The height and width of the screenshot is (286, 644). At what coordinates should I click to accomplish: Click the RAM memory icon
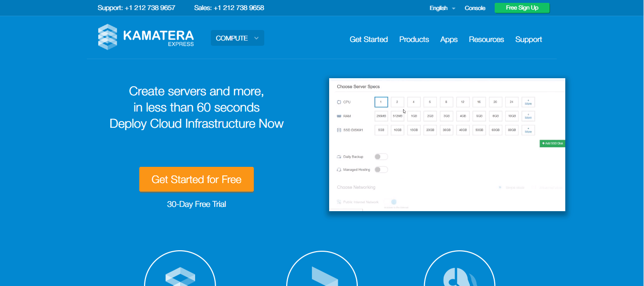(x=339, y=116)
